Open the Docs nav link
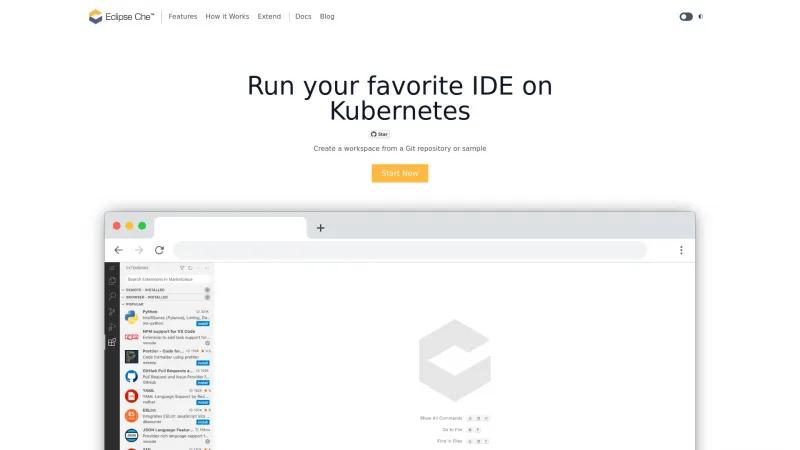Screen dimensions: 800x450 [303, 16]
